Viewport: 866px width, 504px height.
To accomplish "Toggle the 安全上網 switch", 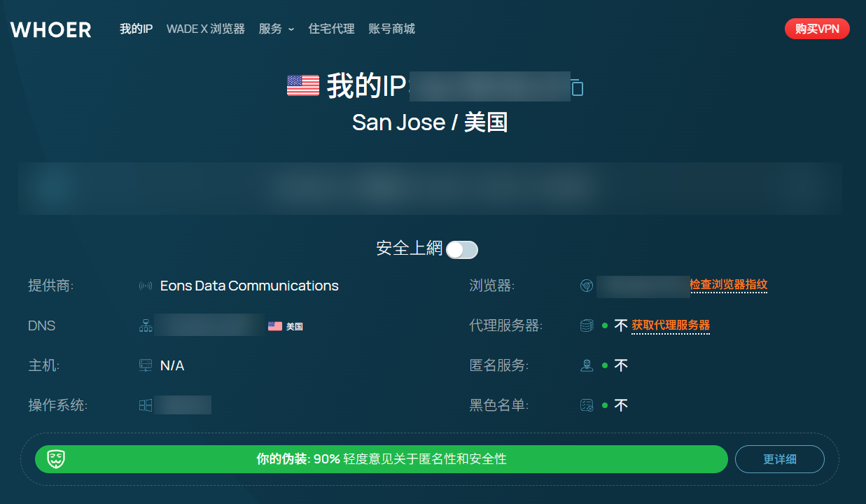I will [x=462, y=249].
